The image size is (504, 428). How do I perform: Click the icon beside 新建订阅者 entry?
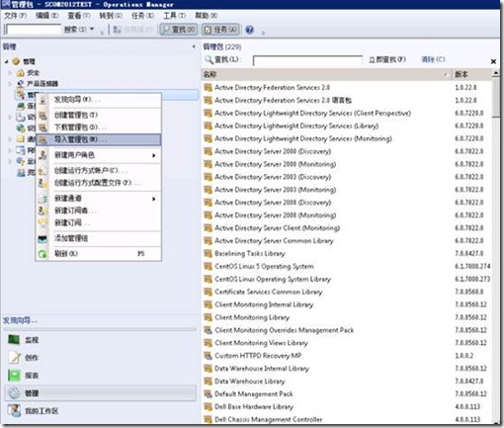pos(42,211)
